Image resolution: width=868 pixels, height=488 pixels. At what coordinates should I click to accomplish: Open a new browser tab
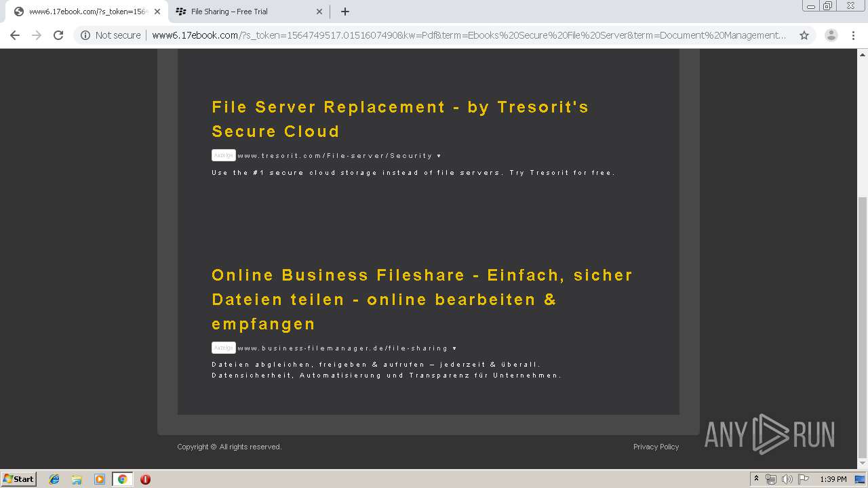click(344, 12)
